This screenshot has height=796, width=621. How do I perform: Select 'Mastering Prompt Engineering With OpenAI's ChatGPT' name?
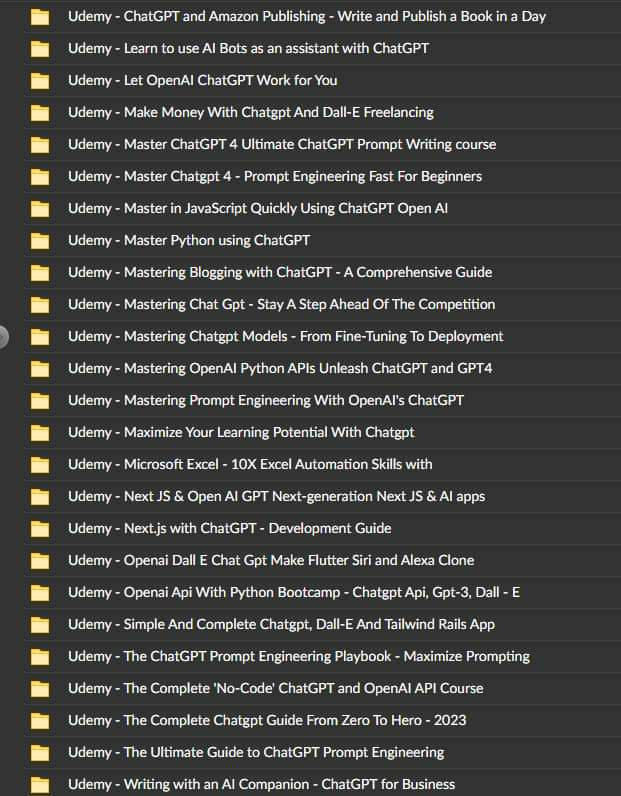[266, 400]
